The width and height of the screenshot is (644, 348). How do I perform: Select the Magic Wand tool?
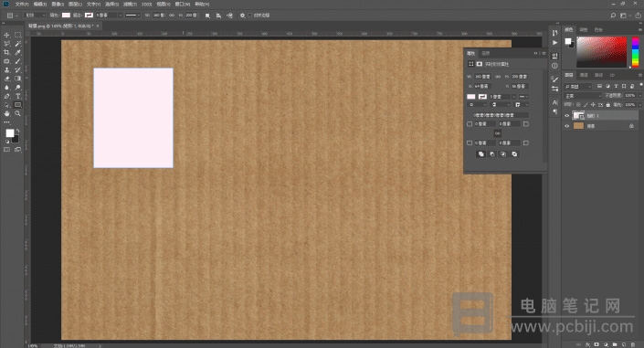[17, 44]
